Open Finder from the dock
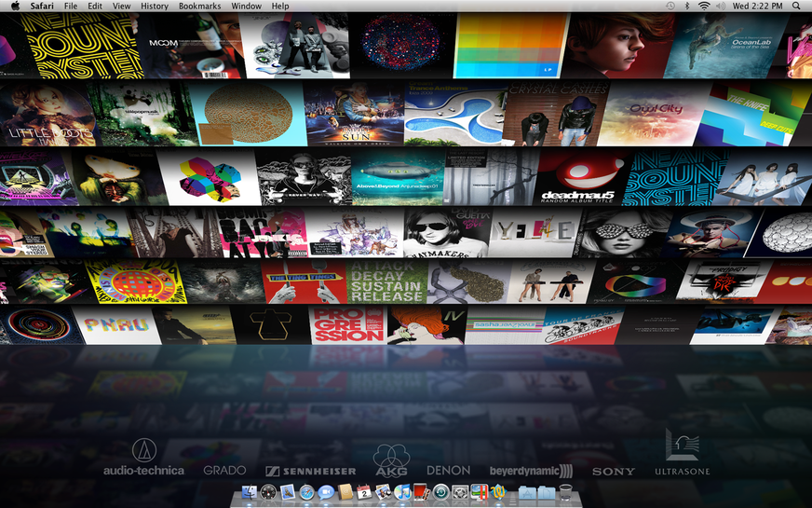Viewport: 812px width, 508px height. pos(250,492)
